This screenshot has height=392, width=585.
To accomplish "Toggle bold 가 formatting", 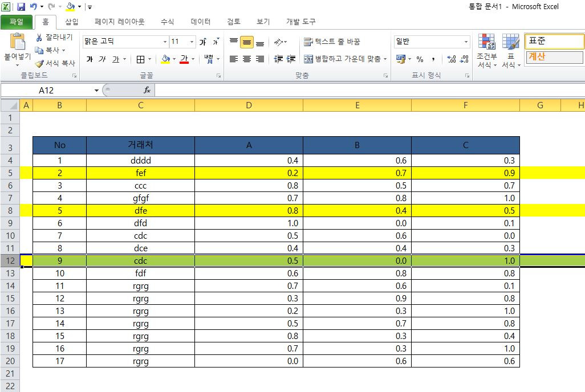I will pos(90,59).
